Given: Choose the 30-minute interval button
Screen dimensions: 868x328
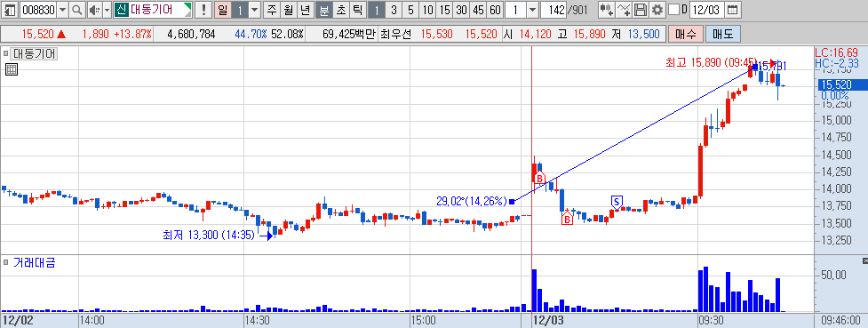Looking at the screenshot, I should click(461, 10).
